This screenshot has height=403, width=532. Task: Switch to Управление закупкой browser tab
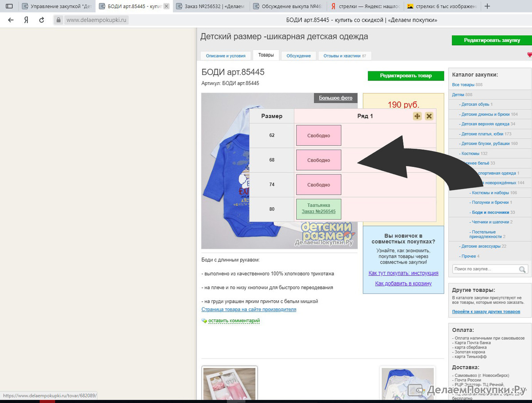point(56,6)
